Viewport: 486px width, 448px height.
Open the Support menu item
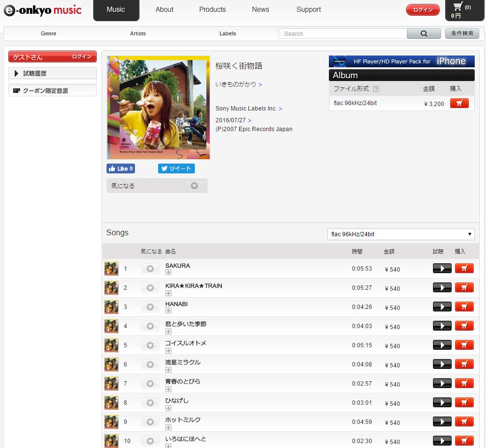308,10
